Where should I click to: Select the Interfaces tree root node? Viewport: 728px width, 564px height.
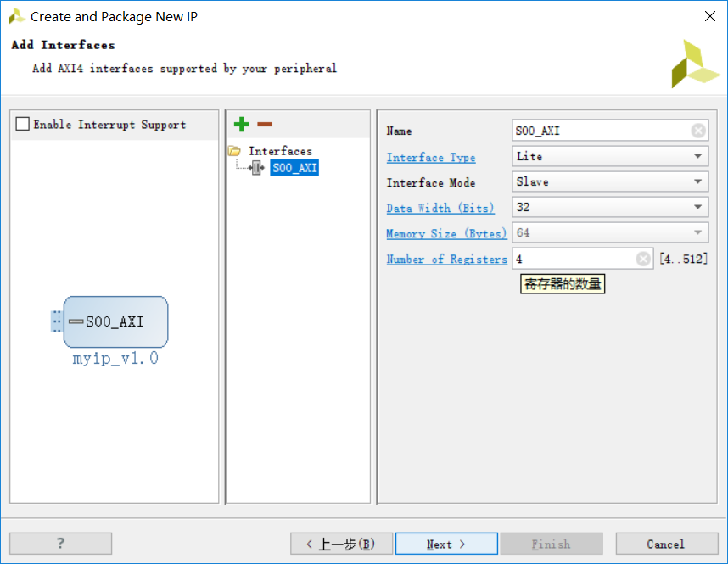point(280,151)
